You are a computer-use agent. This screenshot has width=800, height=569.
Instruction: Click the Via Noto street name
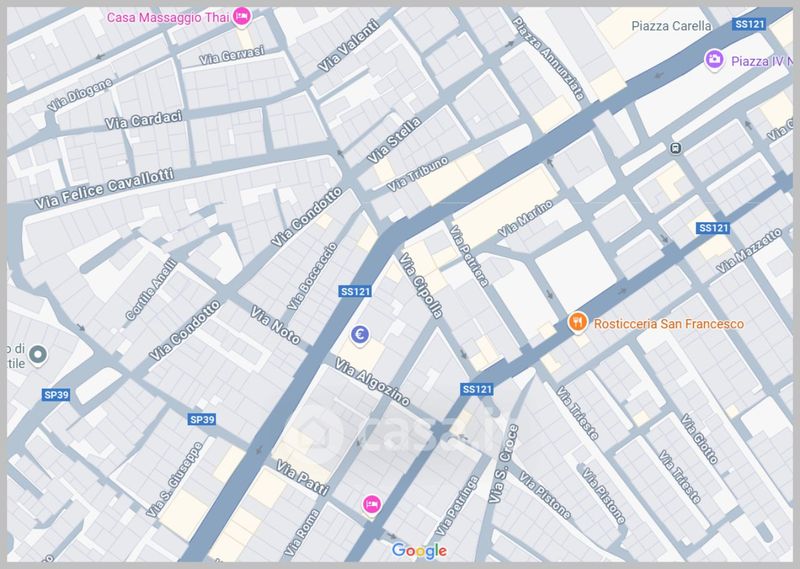(275, 325)
